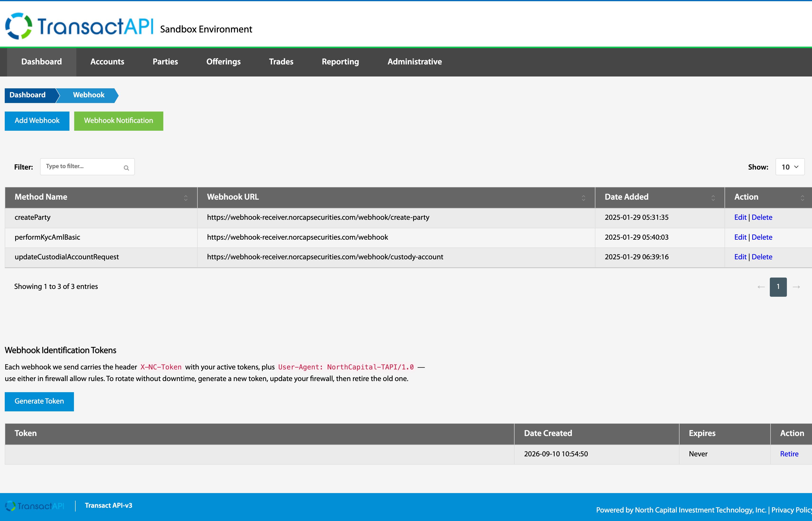Click the X-NC-Token header code text
This screenshot has height=521, width=812.
161,367
